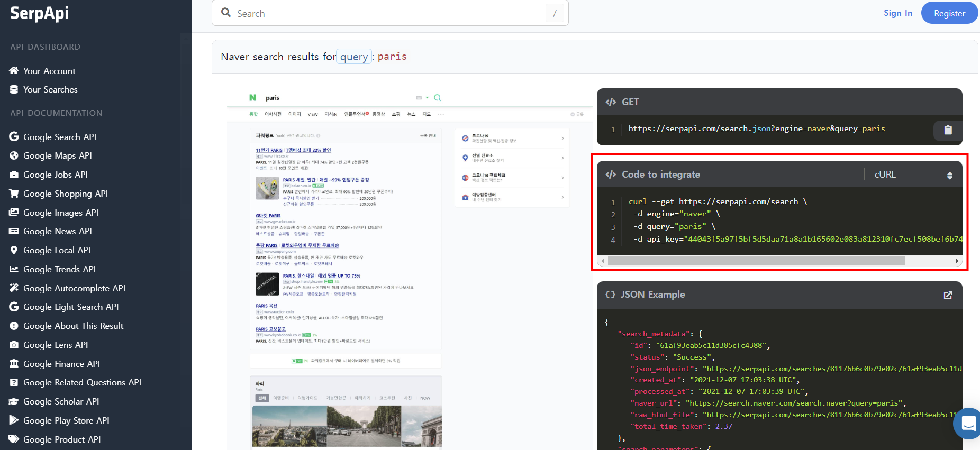Open Google Trends API documentation
This screenshot has width=980, height=450.
60,269
